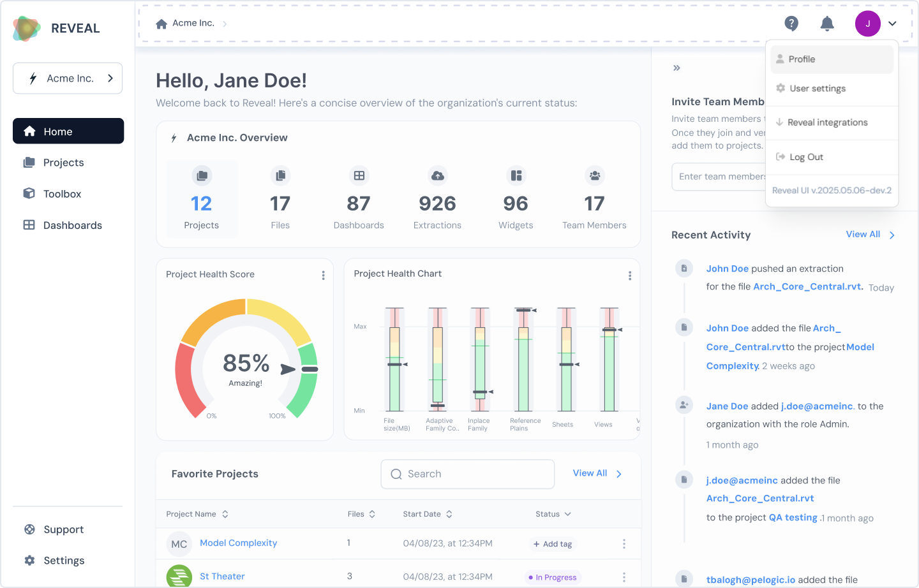Click the purple J user avatar

pos(868,24)
